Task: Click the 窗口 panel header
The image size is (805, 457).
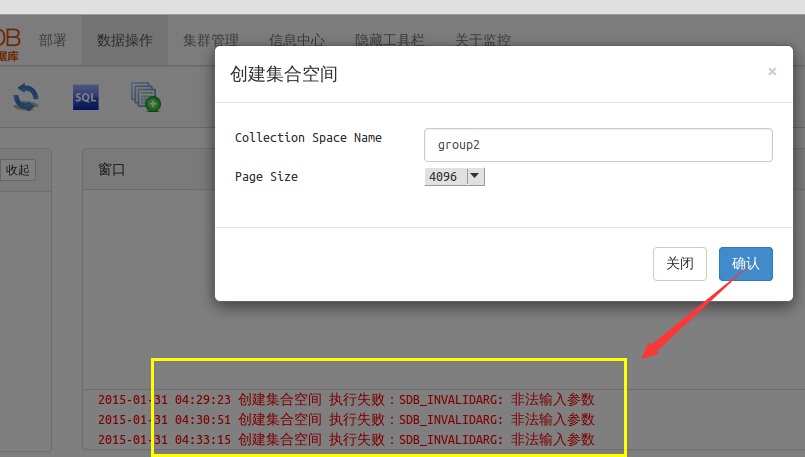Action: pos(112,170)
